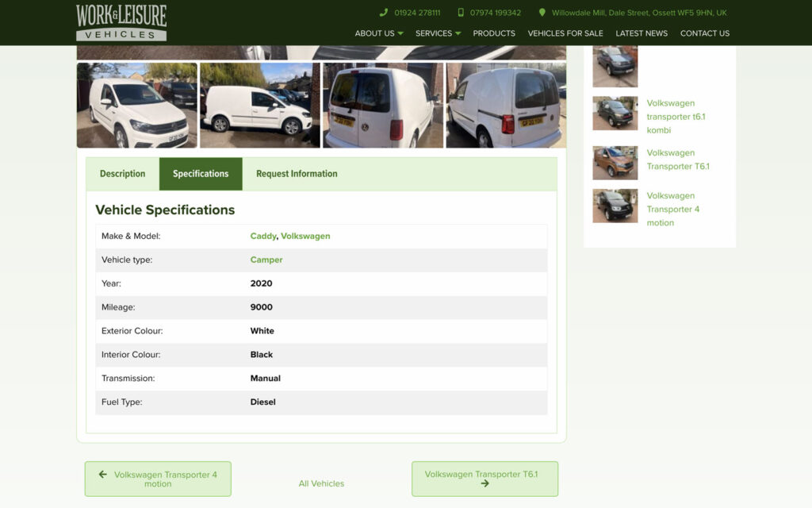Image resolution: width=812 pixels, height=508 pixels.
Task: Click the mobile phone icon in header
Action: [x=461, y=13]
